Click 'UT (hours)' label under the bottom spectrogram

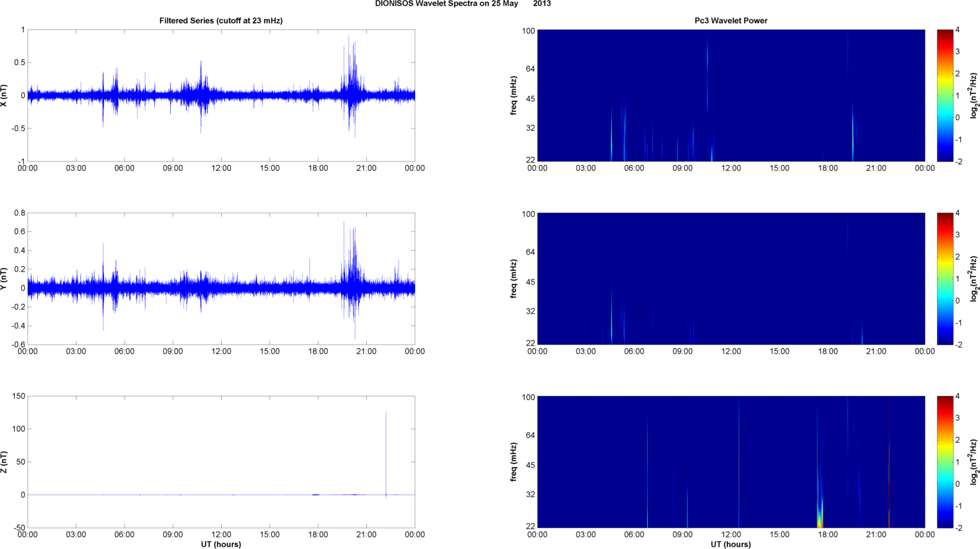pos(731,544)
